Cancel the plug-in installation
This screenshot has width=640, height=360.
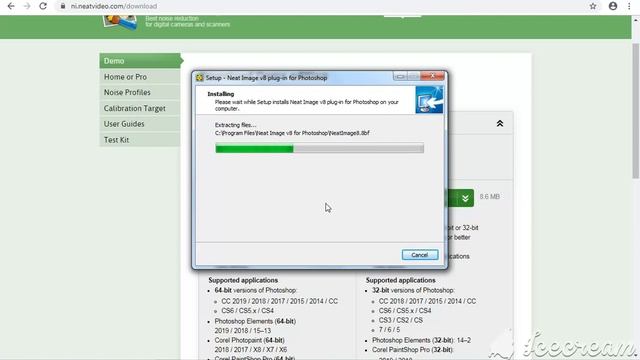click(x=420, y=255)
